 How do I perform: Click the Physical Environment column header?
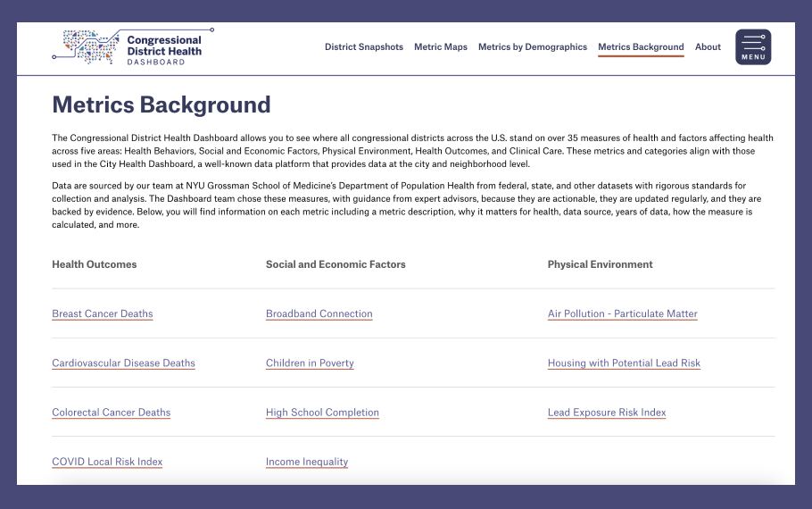pyautogui.click(x=600, y=264)
